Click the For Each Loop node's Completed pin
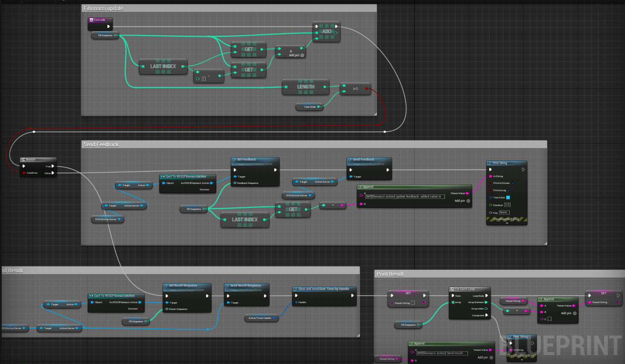This screenshot has width=625, height=364. coord(487,315)
